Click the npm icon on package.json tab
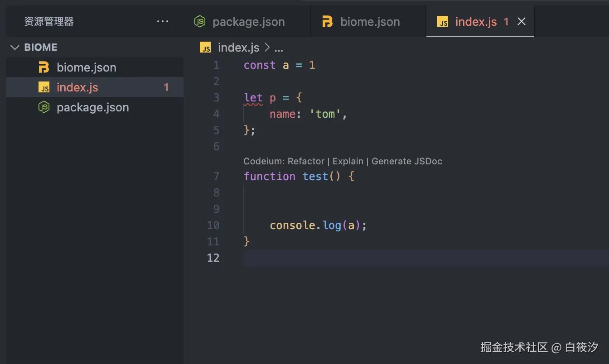The height and width of the screenshot is (364, 609). point(200,21)
